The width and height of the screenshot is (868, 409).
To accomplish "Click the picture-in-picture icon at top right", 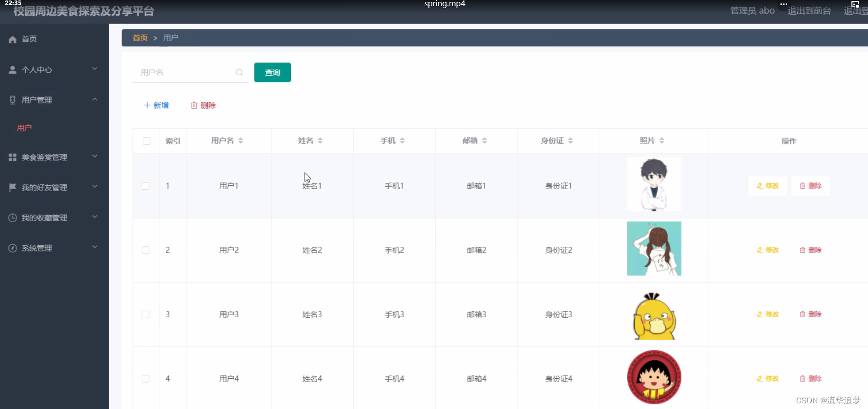I will click(x=855, y=4).
